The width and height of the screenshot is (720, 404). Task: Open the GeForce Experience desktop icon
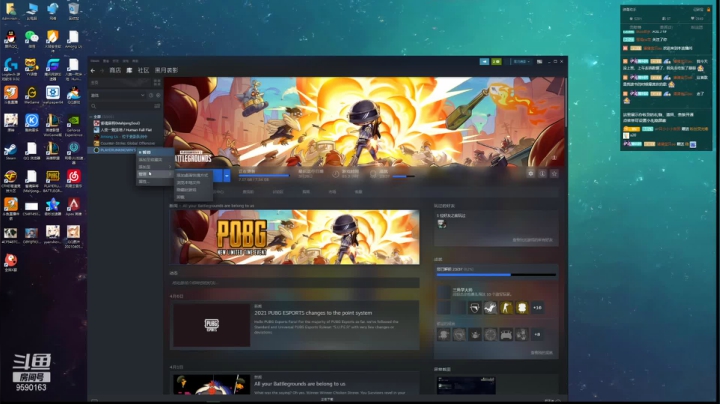(x=73, y=125)
